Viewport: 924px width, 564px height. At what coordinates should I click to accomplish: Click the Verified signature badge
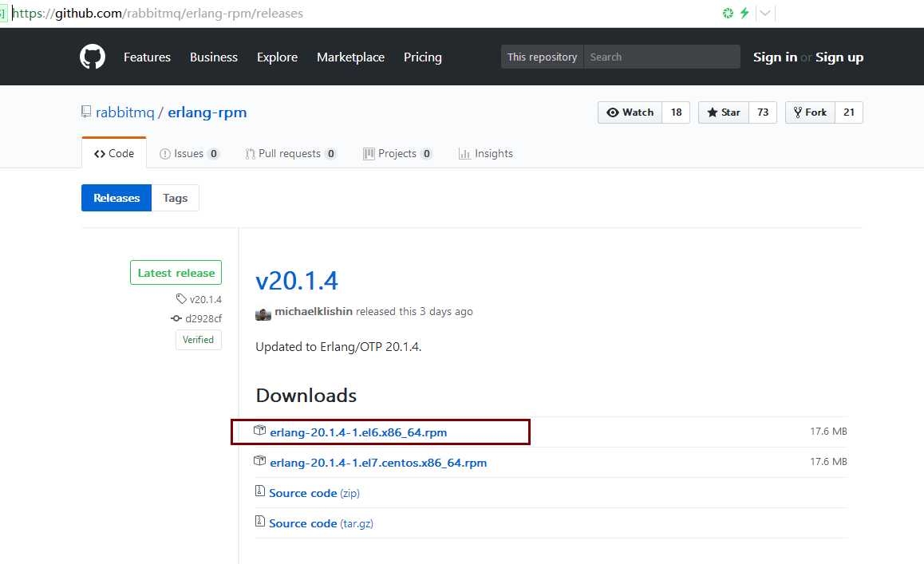point(198,340)
